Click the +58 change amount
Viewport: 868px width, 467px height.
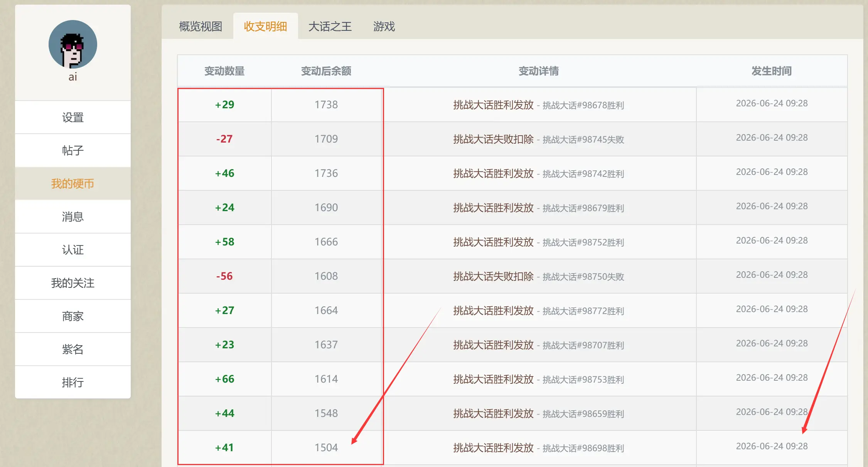pos(224,242)
